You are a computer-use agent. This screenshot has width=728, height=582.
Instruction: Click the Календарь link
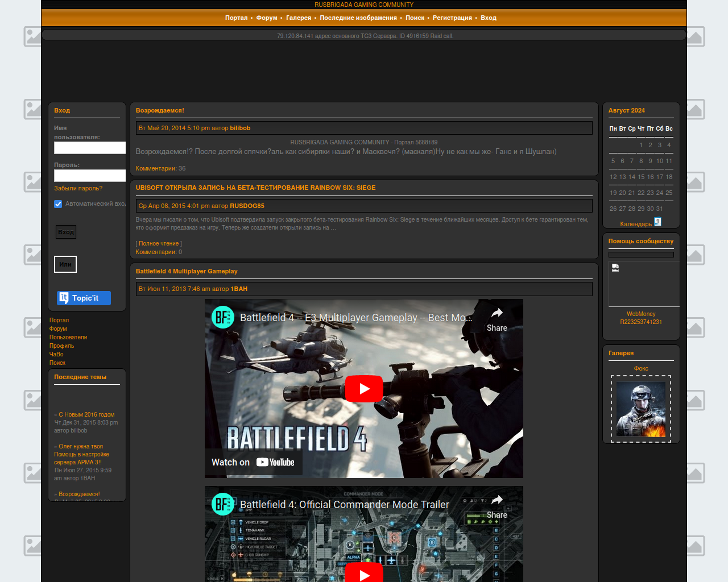click(636, 224)
